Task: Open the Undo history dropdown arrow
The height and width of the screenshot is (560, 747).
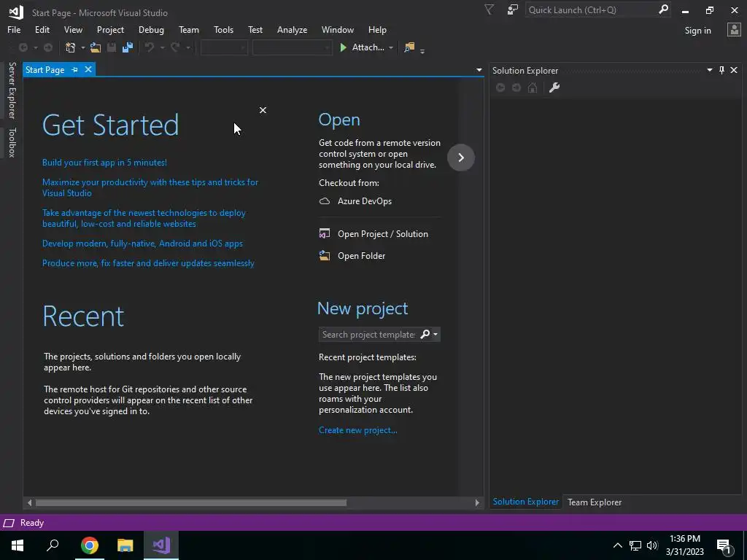Action: click(x=162, y=47)
